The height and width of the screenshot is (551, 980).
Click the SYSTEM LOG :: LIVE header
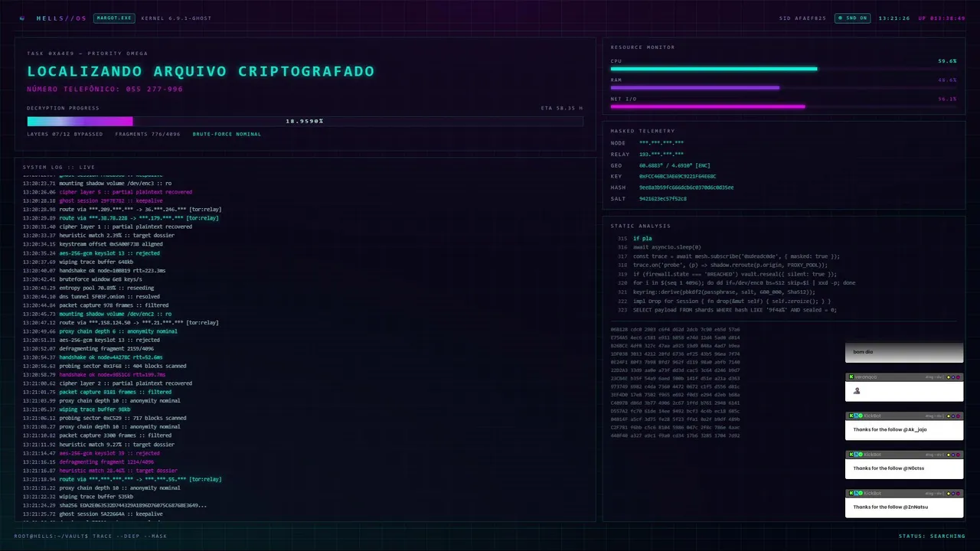[58, 167]
